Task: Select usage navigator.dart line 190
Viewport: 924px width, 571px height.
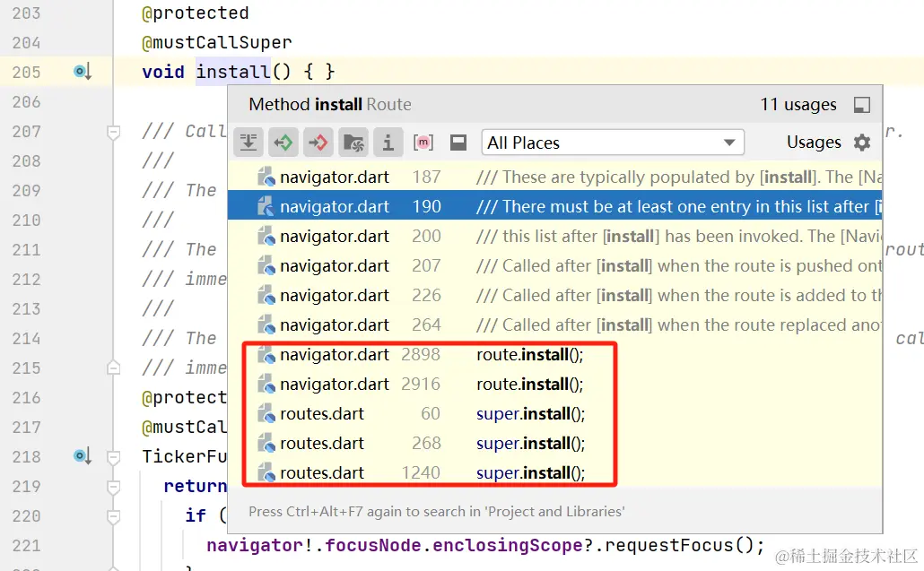Action: pos(554,207)
